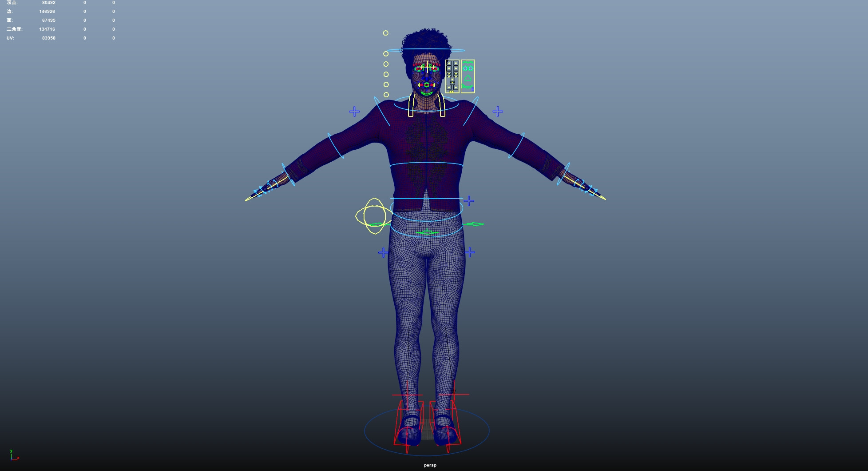The height and width of the screenshot is (471, 868).
Task: Select the blue chest ring control across the jacket
Action: pos(426,165)
